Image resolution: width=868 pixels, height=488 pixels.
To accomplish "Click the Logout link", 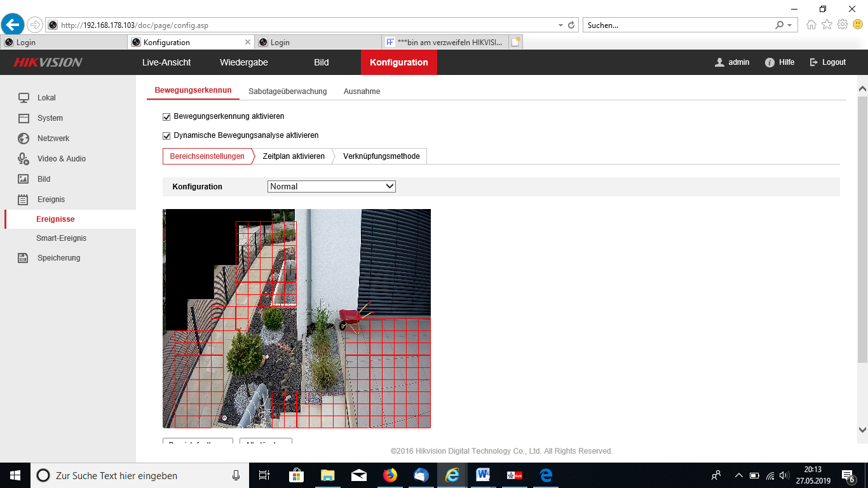I will click(827, 62).
